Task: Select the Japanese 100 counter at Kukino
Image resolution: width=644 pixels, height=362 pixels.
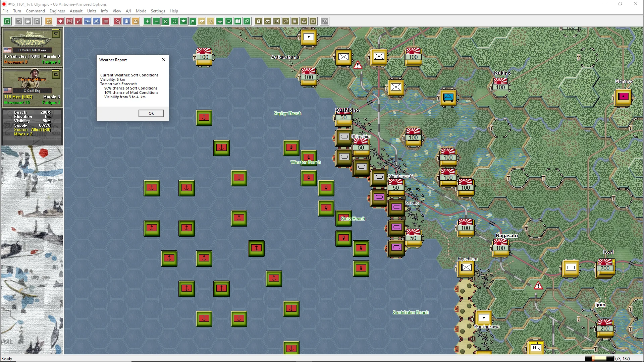Action: (500, 86)
